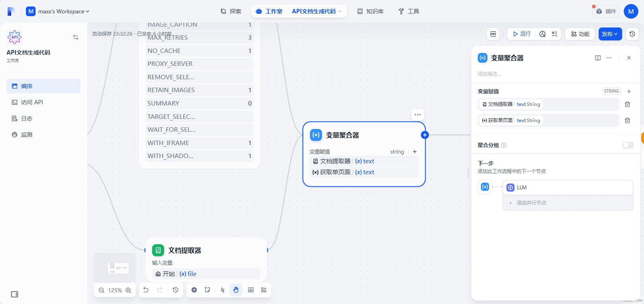Toggle the left sidebar collapse icon

click(15, 294)
